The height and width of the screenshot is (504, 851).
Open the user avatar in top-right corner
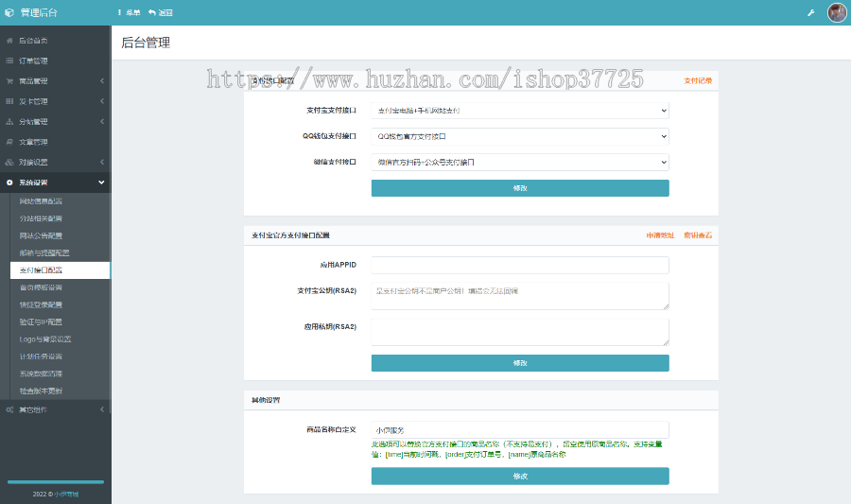(x=837, y=12)
